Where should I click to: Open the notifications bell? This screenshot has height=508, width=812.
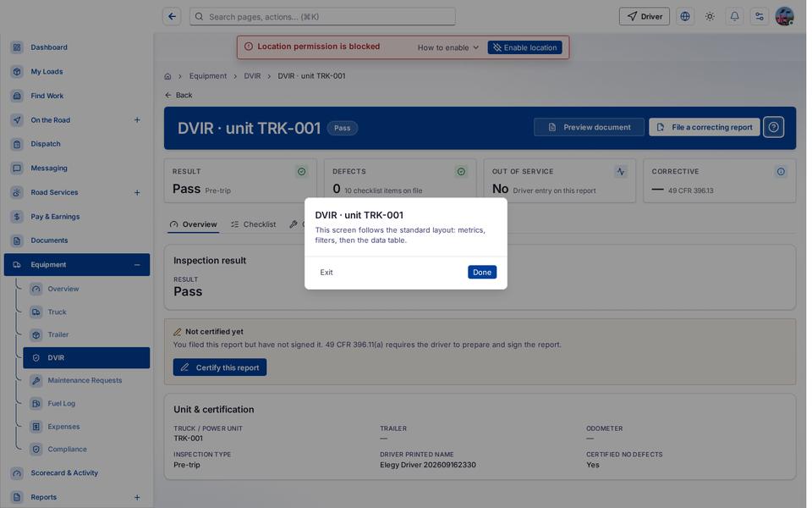[x=735, y=17]
